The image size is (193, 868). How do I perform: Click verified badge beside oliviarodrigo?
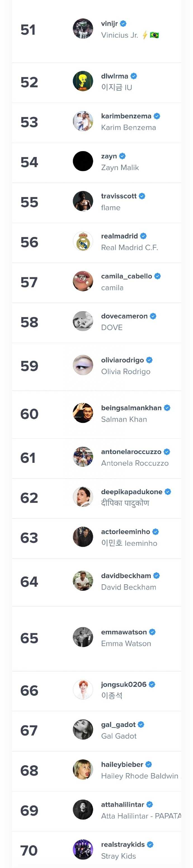150,360
